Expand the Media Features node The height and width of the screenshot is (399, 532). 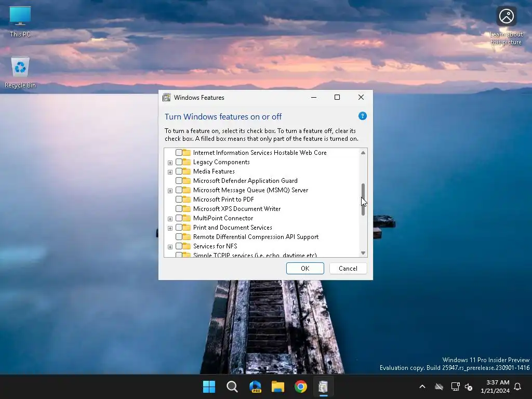(170, 172)
